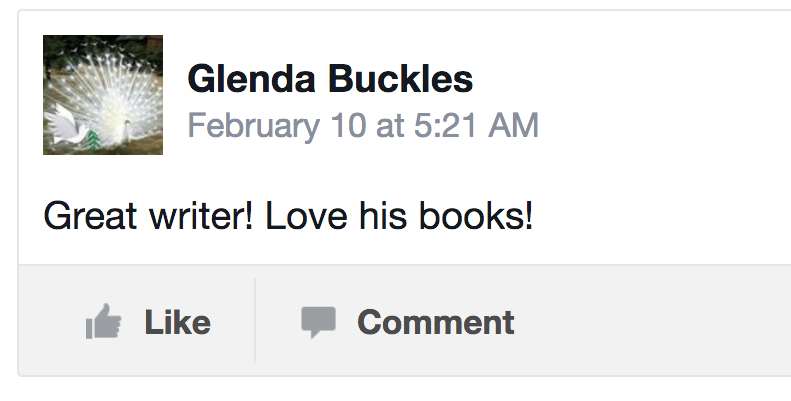Click the speech bubble Comment icon
The height and width of the screenshot is (401, 791).
[318, 322]
